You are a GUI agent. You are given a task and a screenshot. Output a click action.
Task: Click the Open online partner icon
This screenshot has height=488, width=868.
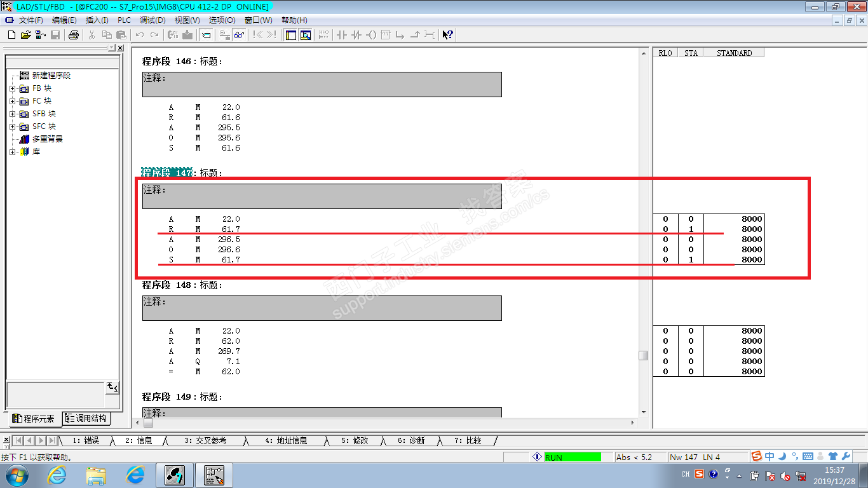coord(41,35)
